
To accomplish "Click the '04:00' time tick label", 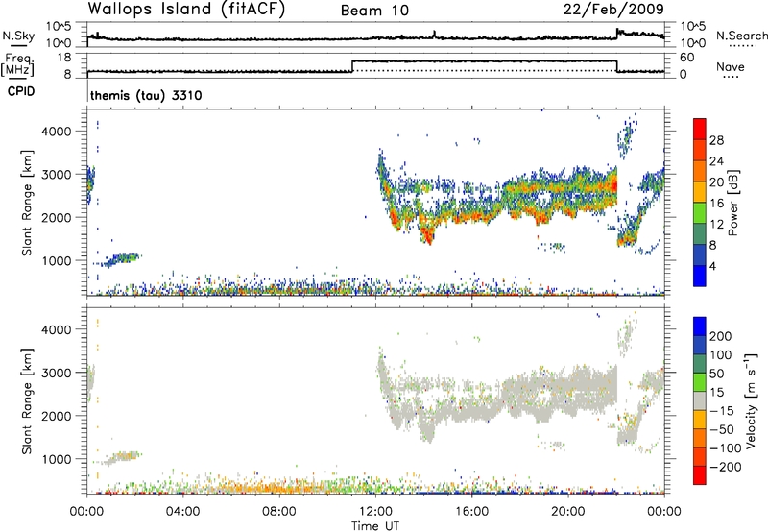I will click(183, 512).
